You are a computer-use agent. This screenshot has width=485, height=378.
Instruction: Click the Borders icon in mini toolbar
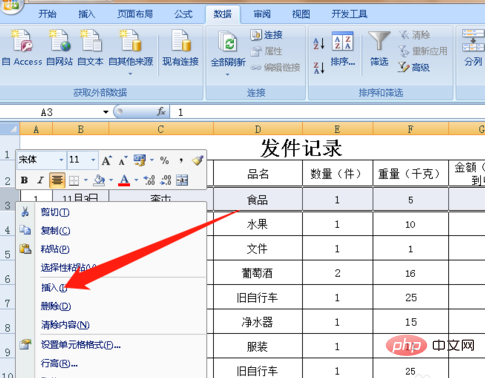(74, 180)
